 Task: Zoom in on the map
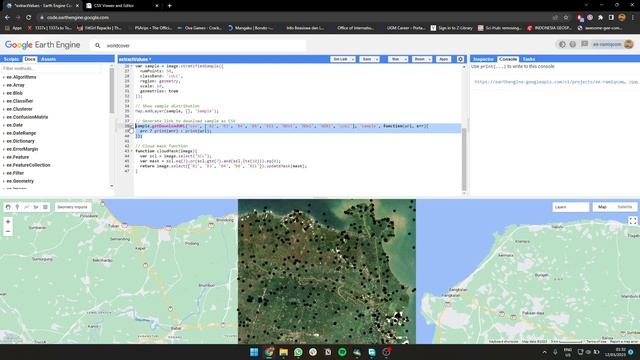8,222
